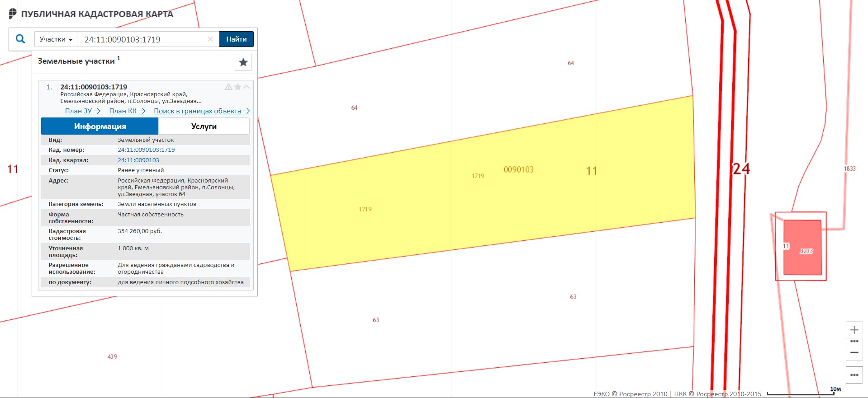Collapse the parcel result with chevron

tap(247, 87)
